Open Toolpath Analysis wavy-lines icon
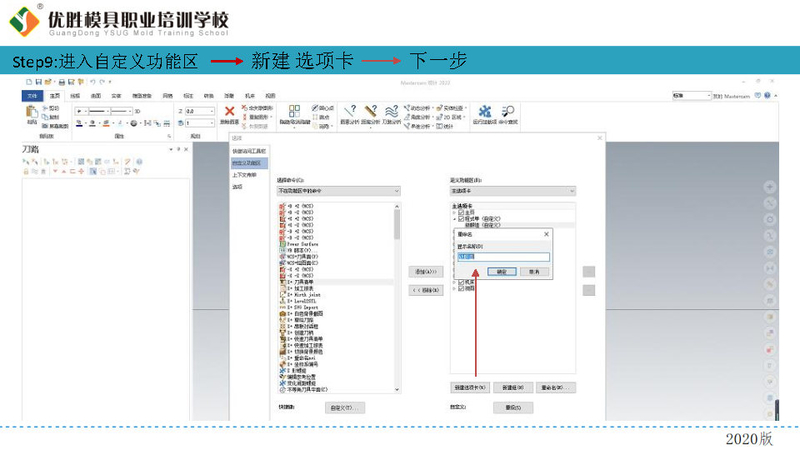 click(x=391, y=111)
